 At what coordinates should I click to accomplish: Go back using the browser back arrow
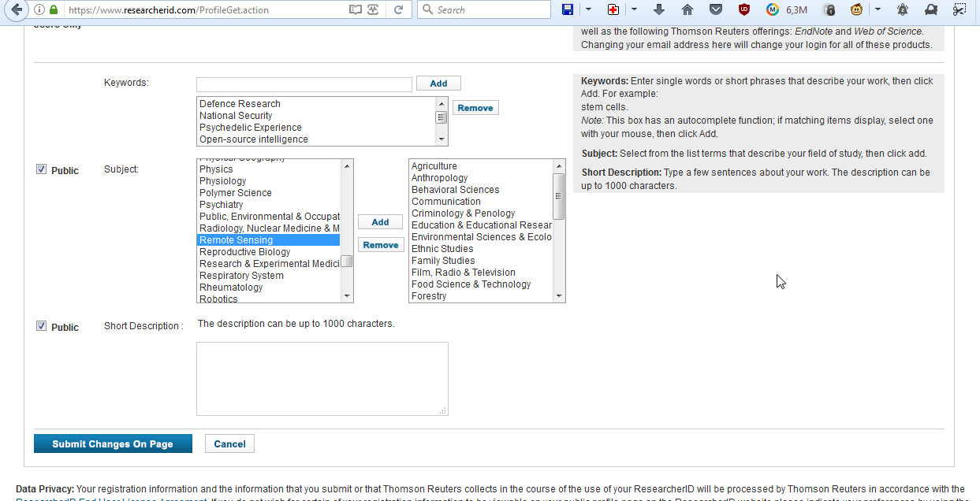coord(15,10)
